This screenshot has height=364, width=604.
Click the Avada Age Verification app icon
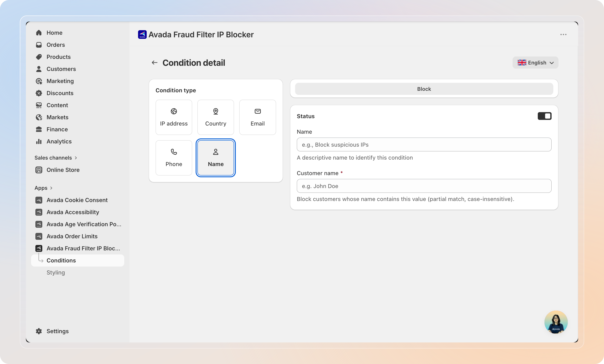(x=39, y=224)
